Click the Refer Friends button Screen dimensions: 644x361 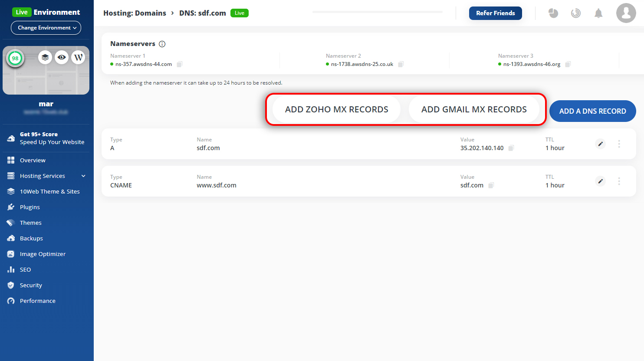click(x=496, y=13)
